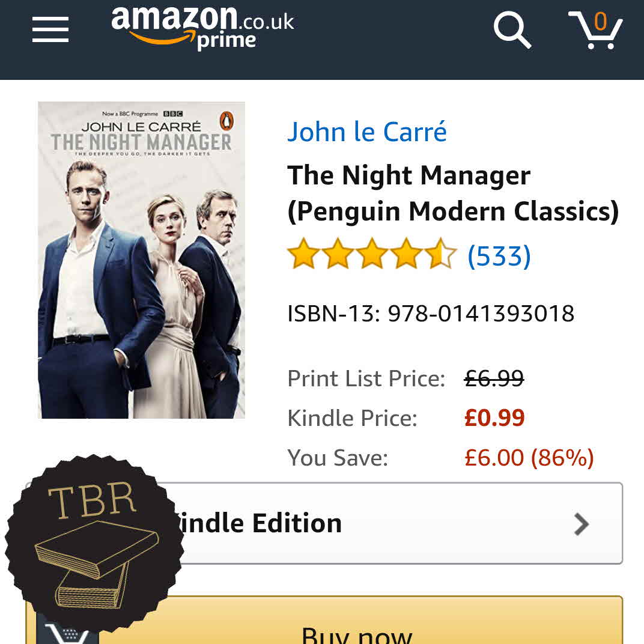Tap the Amazon.co.uk prime logo
The image size is (644, 644).
coord(202,28)
